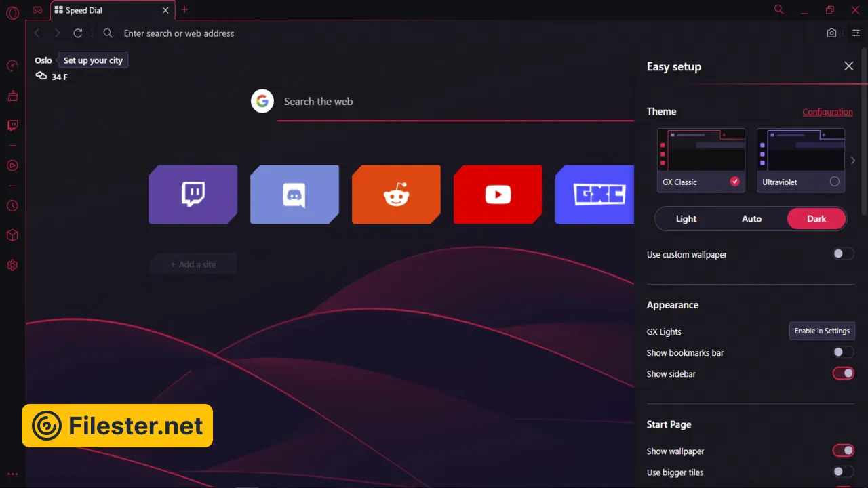The image size is (868, 488).
Task: Enable the Use custom wallpaper toggle
Action: (x=843, y=253)
